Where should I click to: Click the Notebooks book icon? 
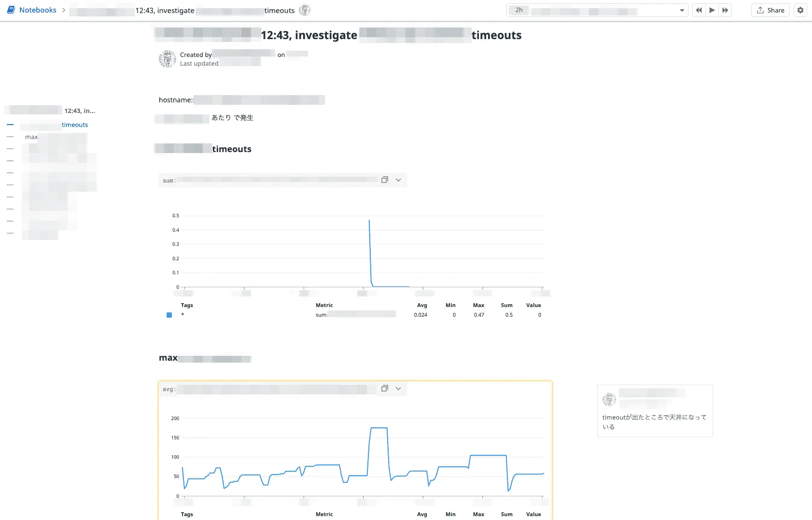point(11,10)
